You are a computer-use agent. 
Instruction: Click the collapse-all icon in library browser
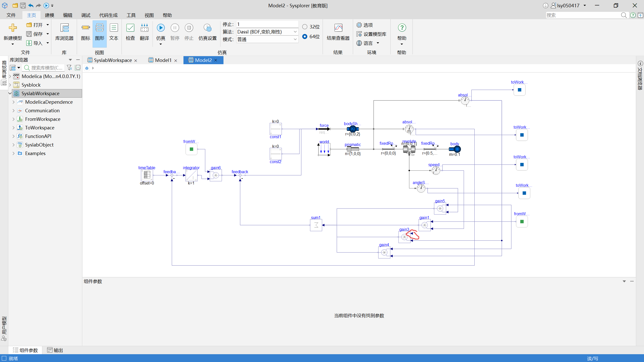pyautogui.click(x=78, y=68)
